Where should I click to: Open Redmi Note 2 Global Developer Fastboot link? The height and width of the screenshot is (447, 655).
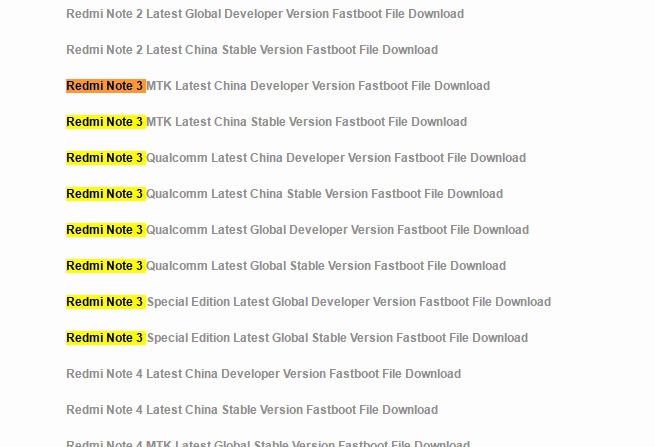coord(265,14)
